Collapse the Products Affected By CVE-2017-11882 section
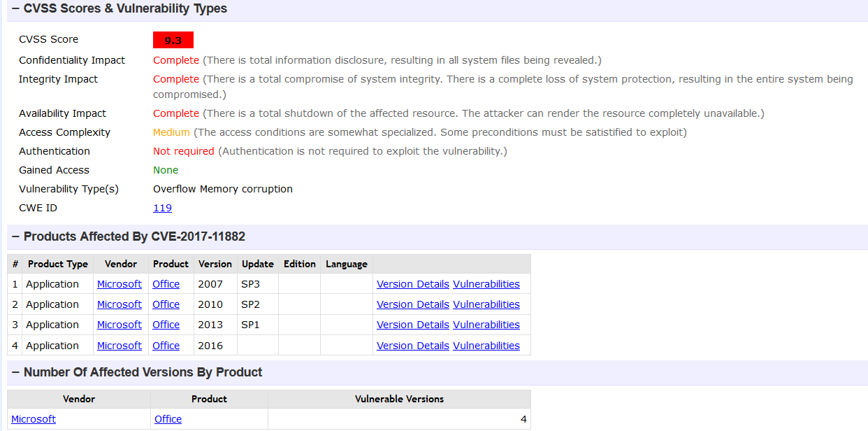 pyautogui.click(x=15, y=236)
